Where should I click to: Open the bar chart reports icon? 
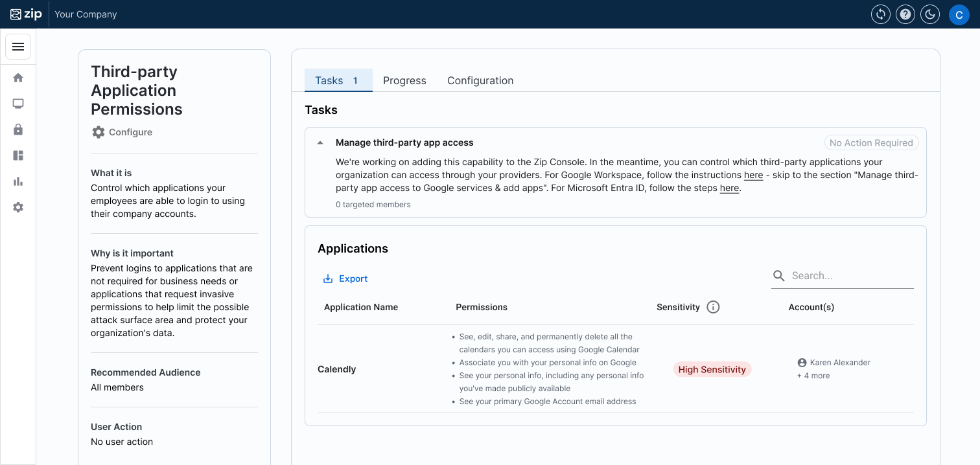(x=18, y=181)
